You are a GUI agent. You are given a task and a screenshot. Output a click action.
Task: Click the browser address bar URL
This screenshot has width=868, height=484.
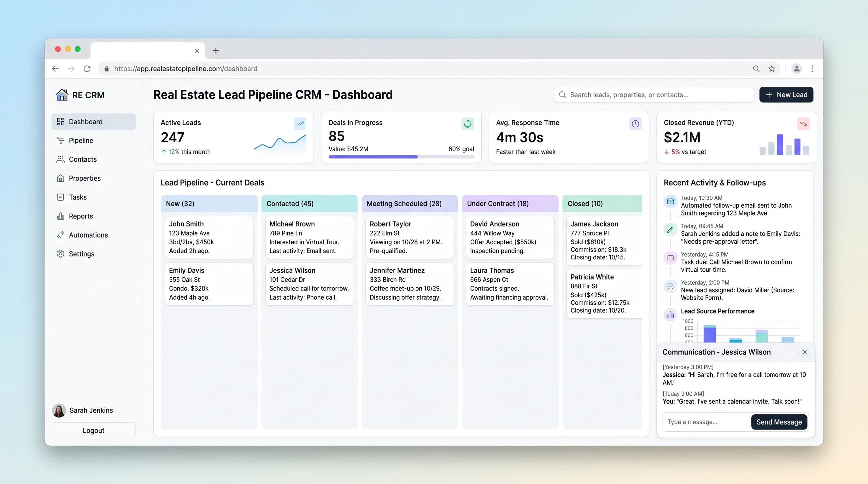tap(185, 69)
